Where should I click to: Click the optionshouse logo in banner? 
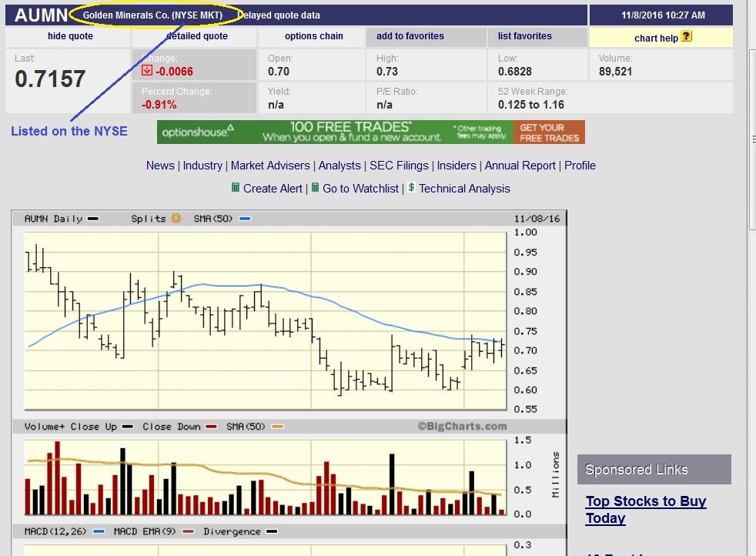click(198, 132)
